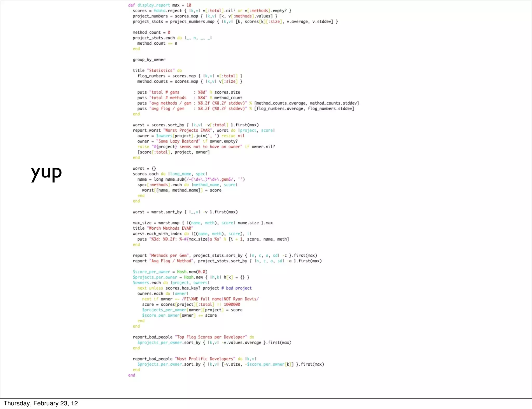Click the "total # gems" puts line
The width and height of the screenshot is (532, 409).
click(189, 92)
